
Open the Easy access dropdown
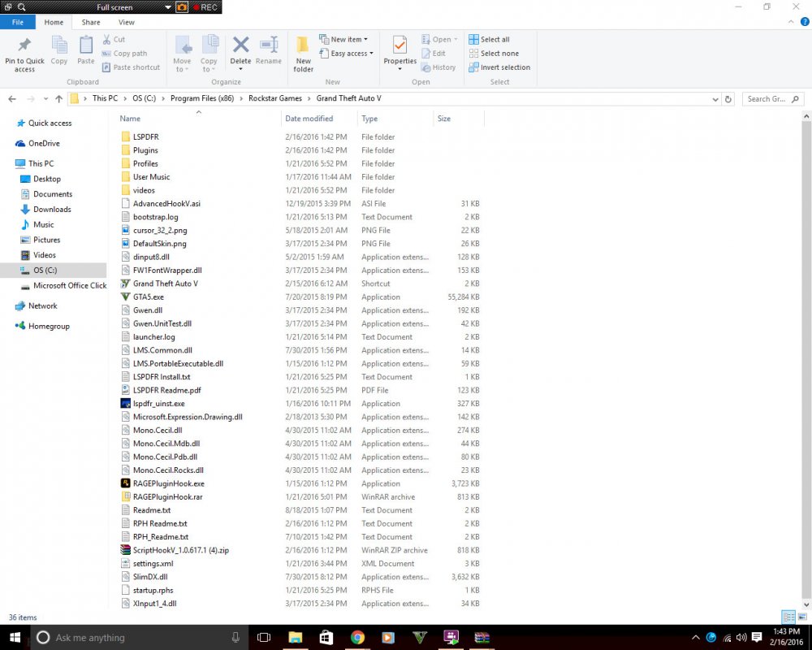(x=346, y=54)
